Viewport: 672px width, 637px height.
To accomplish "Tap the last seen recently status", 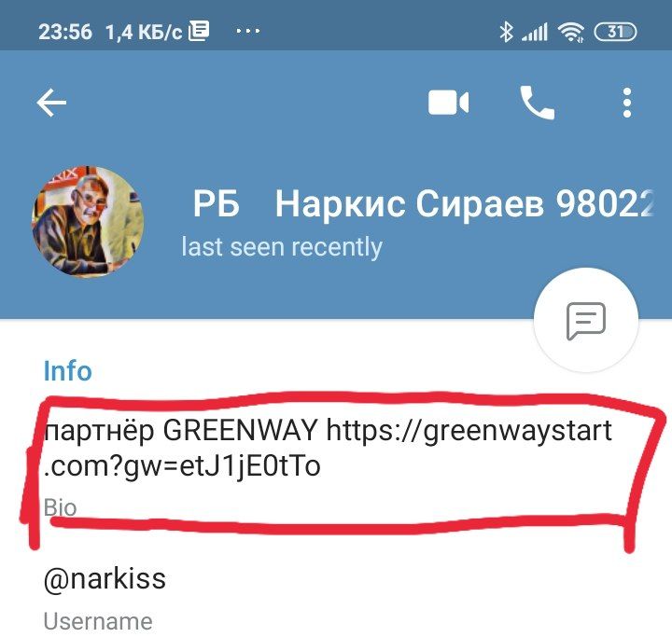I will 282,247.
